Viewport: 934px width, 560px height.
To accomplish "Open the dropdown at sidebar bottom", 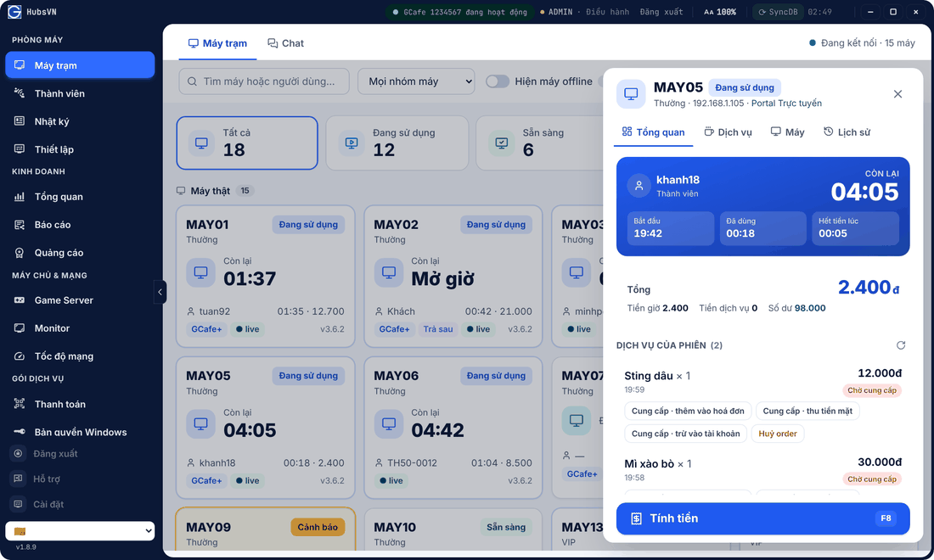I will [80, 531].
